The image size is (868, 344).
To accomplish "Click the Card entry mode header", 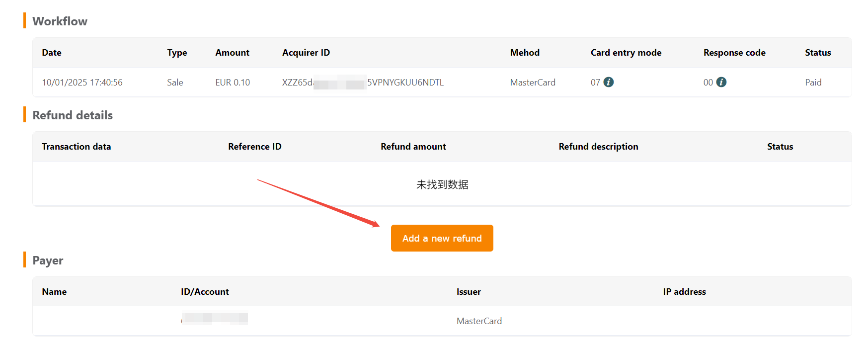I will point(626,53).
